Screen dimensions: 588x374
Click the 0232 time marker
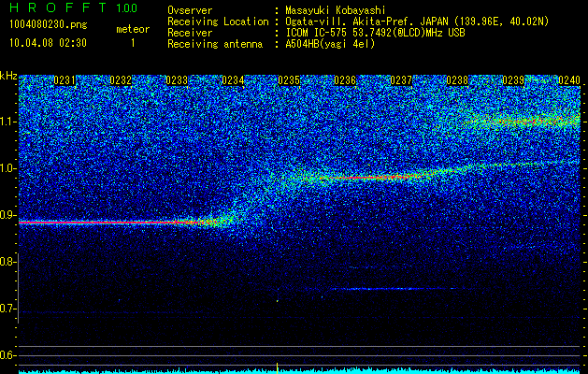point(121,80)
